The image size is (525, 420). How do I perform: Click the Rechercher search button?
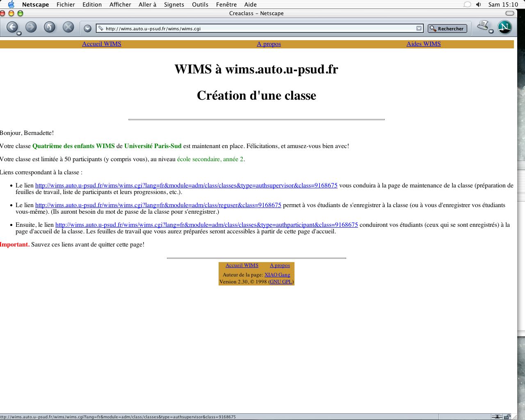coord(447,29)
